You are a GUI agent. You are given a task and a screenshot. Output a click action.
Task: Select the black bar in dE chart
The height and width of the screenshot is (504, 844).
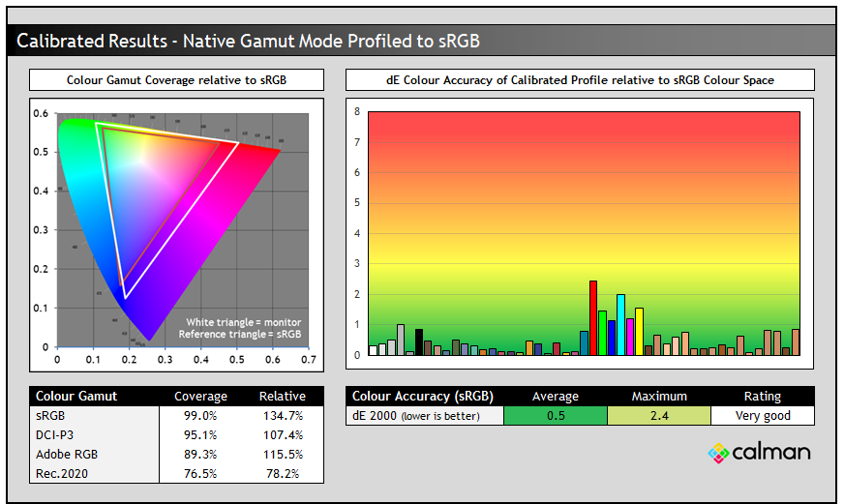419,341
